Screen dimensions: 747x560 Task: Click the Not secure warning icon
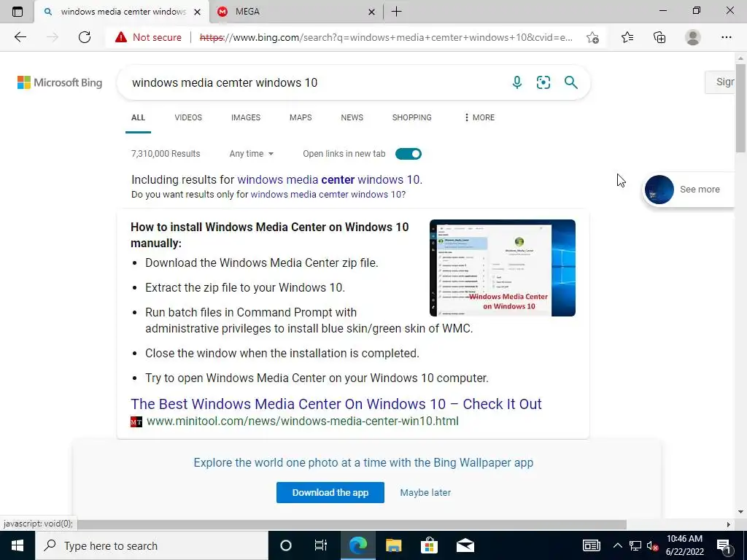(x=121, y=37)
